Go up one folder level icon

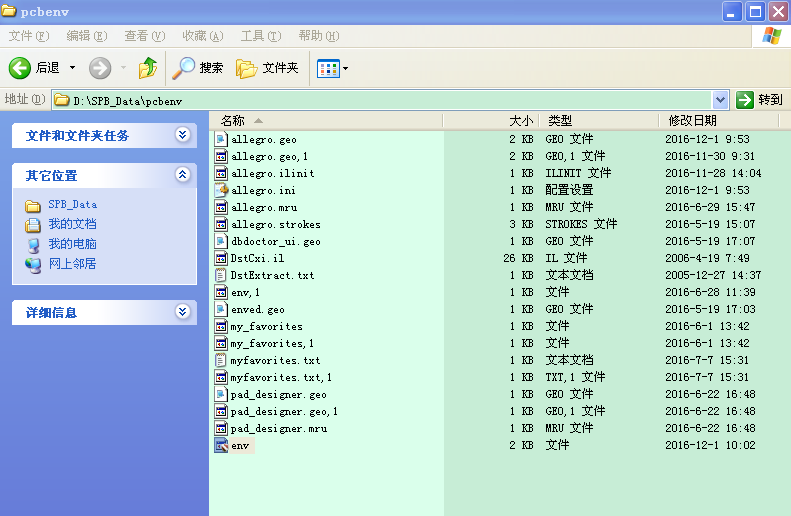(148, 68)
